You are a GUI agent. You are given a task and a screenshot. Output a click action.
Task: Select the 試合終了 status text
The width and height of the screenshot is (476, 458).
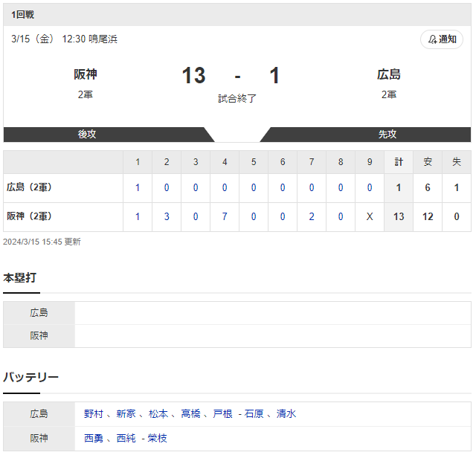pos(238,99)
